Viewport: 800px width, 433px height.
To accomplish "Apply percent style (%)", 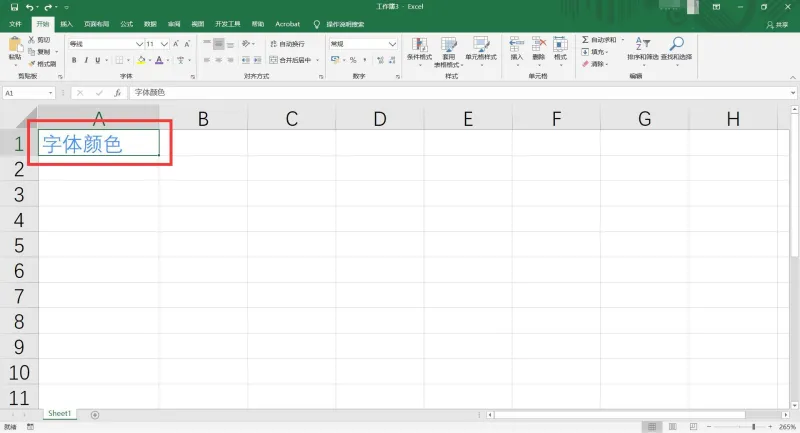I will tap(353, 60).
